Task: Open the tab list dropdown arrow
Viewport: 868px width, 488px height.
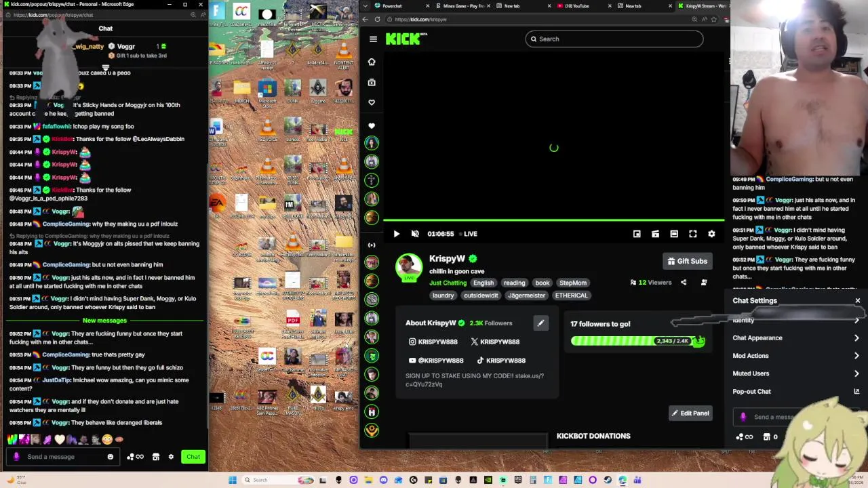Action: pyautogui.click(x=363, y=6)
